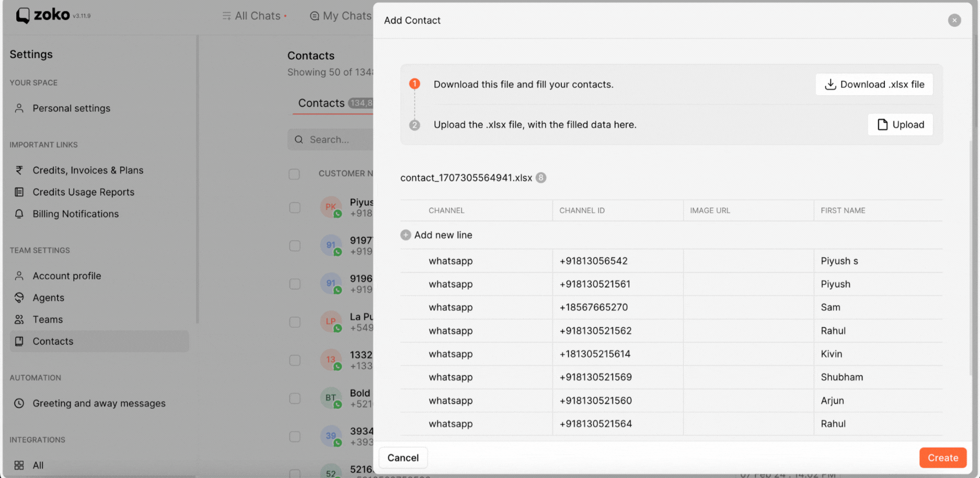The image size is (980, 478).
Task: Click the whatsapp channel cell in Piyush s row
Action: (477, 261)
